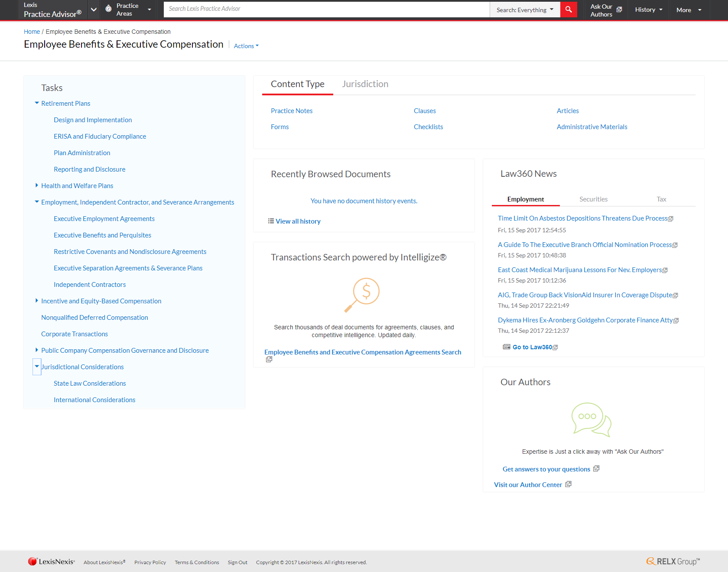Screen dimensions: 728x572
Task: Open Corporate Transactions task
Action: click(x=75, y=334)
